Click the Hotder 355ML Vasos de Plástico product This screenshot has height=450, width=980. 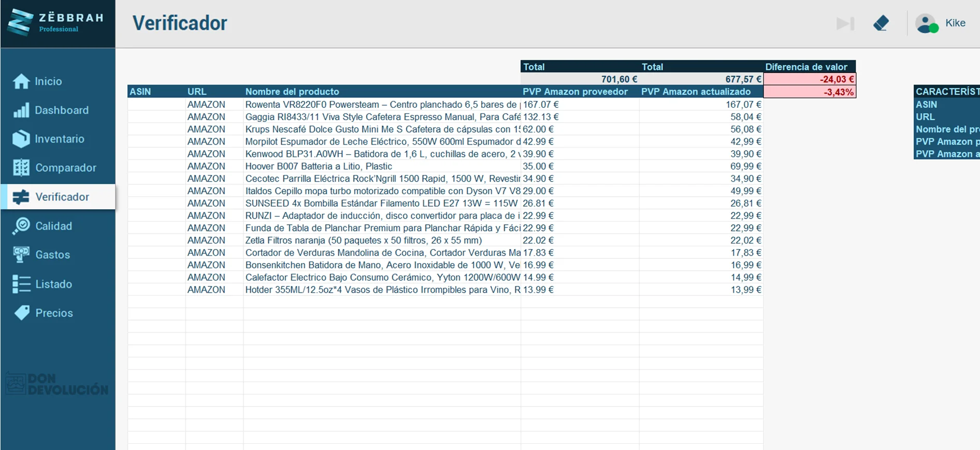382,290
